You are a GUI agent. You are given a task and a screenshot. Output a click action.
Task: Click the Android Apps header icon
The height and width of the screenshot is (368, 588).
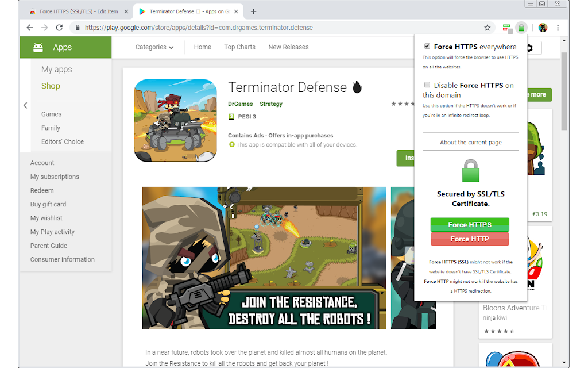point(38,47)
